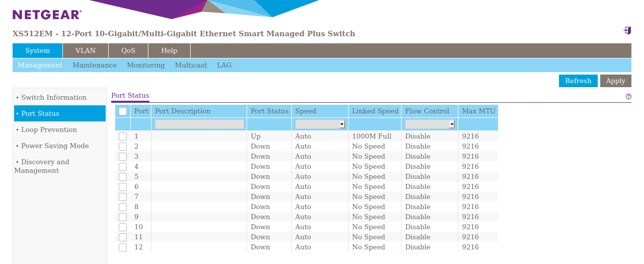Go to the Monitoring submenu
Viewport: 644px width, 264px height.
pyautogui.click(x=145, y=65)
